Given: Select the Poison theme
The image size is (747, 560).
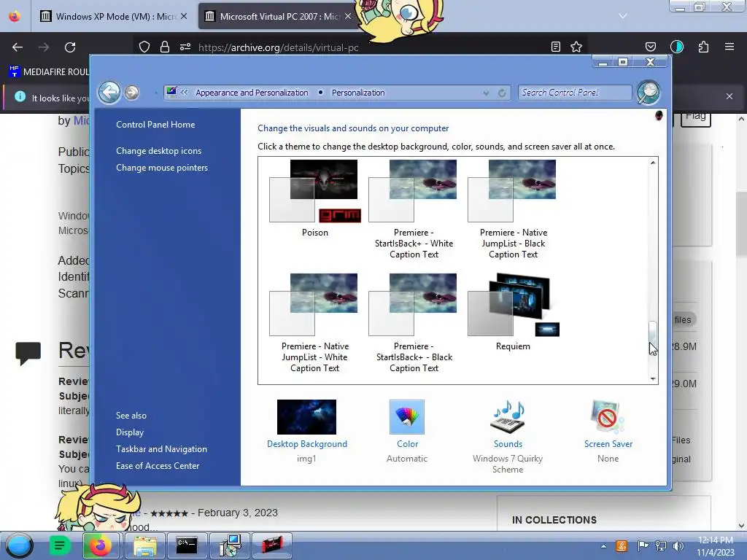Looking at the screenshot, I should (x=315, y=198).
